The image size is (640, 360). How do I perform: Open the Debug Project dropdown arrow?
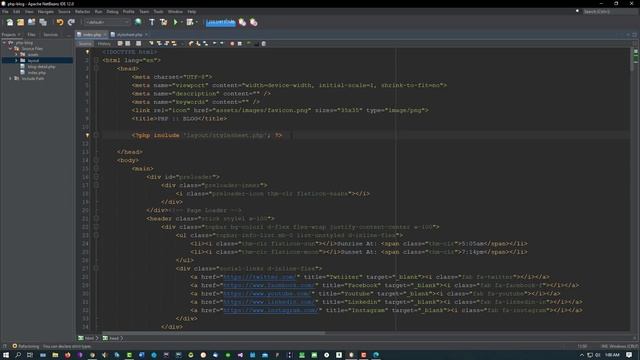click(x=197, y=22)
